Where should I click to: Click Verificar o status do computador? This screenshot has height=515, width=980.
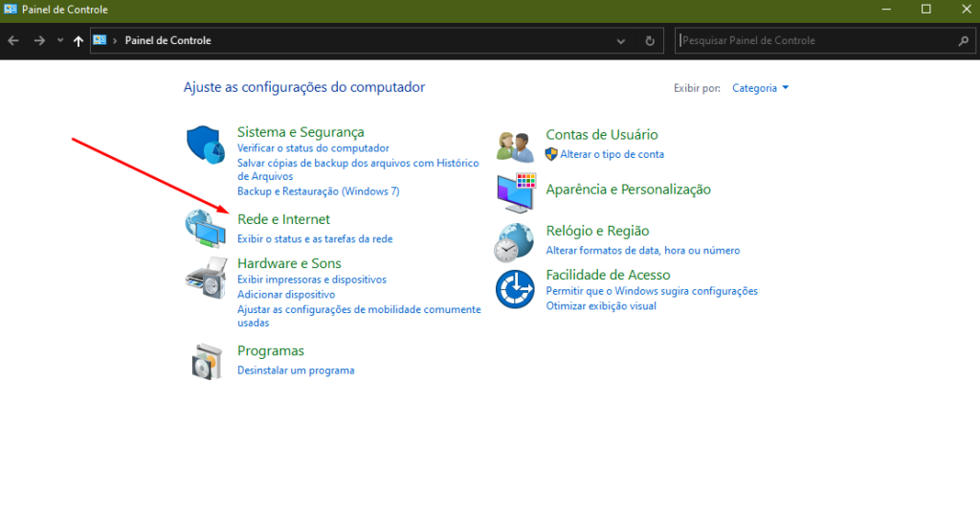pyautogui.click(x=313, y=148)
